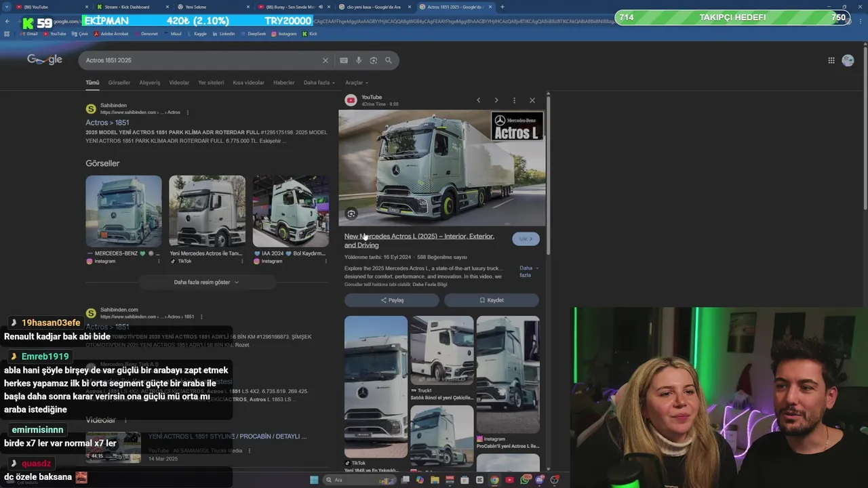Select the 'Alışveriş' search tab
Viewport: 868px width, 488px height.
[x=150, y=83]
